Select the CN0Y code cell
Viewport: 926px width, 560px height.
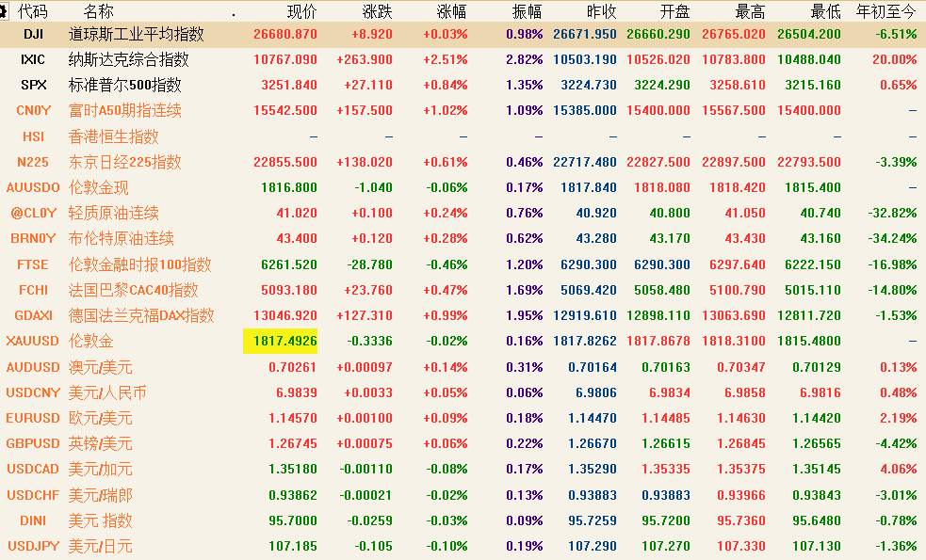34,110
